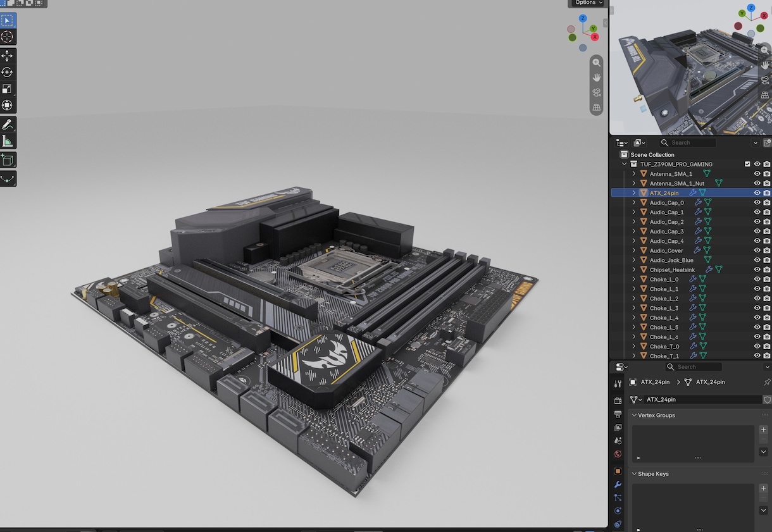This screenshot has height=532, width=772.
Task: Hide Antenna_SMA_1 with its eye icon
Action: coord(757,174)
